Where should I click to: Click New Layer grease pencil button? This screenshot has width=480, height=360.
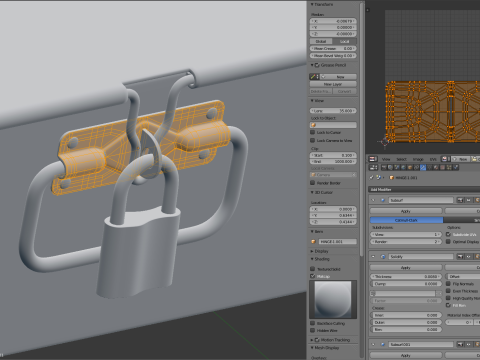click(333, 84)
